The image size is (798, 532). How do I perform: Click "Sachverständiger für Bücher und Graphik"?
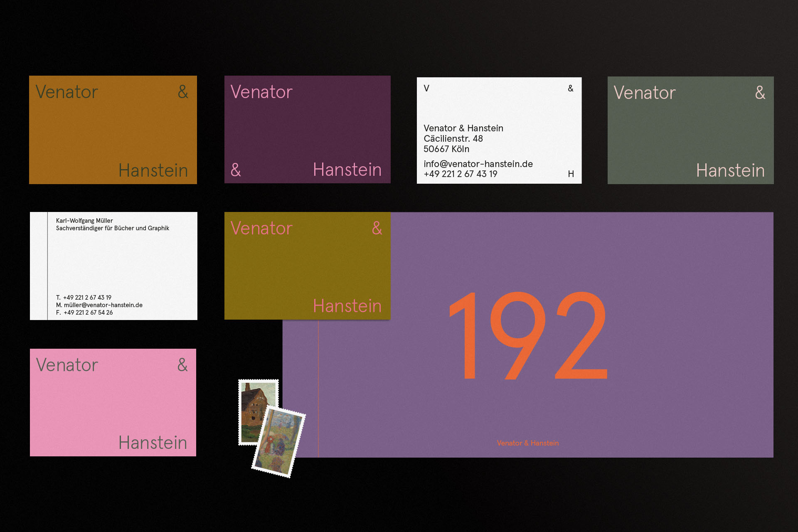(113, 228)
